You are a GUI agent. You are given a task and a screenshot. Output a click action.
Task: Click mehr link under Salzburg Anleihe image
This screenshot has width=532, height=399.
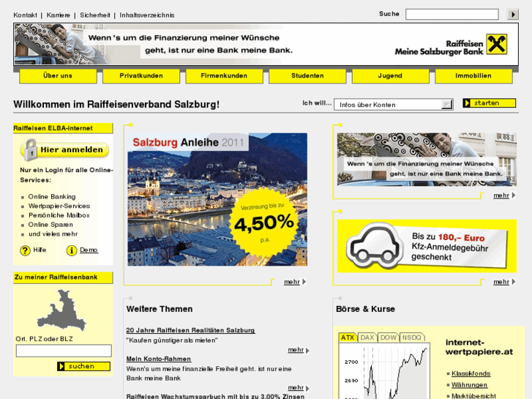click(292, 282)
